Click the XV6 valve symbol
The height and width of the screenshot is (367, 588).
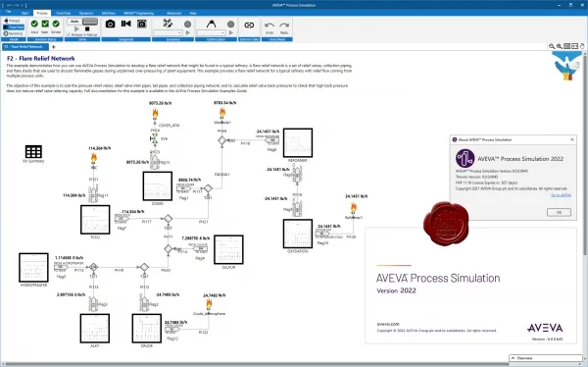(154, 139)
